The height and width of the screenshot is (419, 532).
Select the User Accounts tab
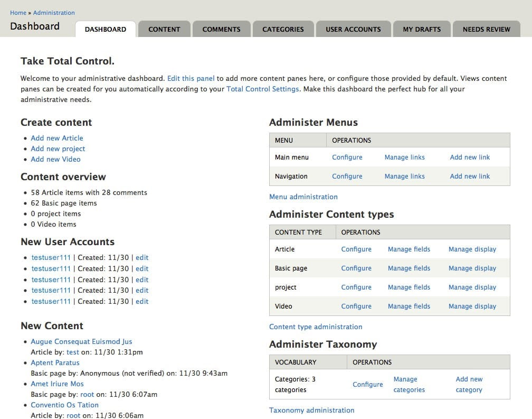(x=353, y=29)
